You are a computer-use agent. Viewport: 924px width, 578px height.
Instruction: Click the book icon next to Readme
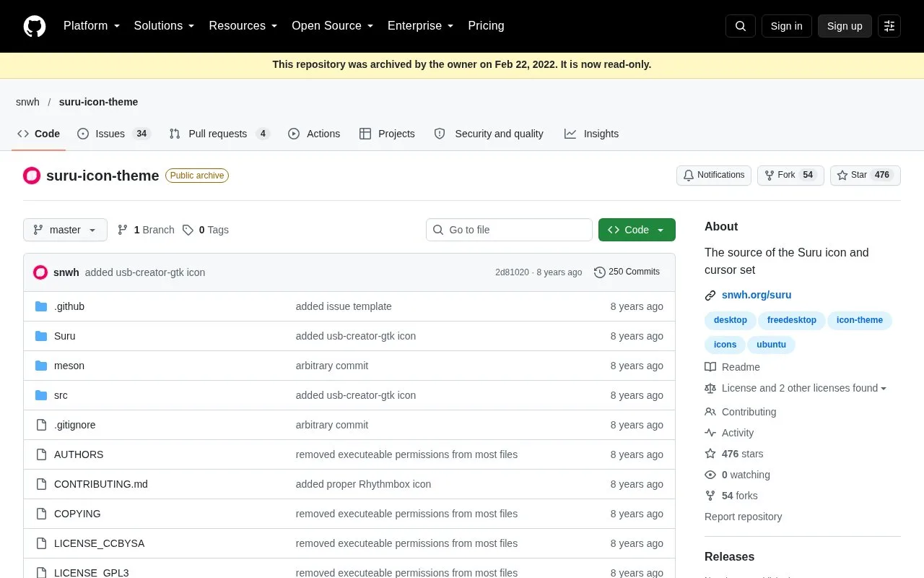pyautogui.click(x=710, y=367)
